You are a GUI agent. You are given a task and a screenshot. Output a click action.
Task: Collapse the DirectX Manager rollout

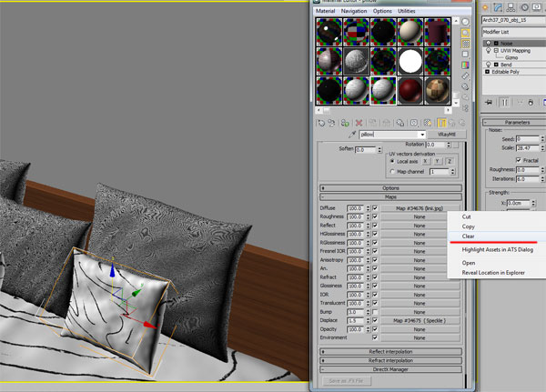point(390,369)
